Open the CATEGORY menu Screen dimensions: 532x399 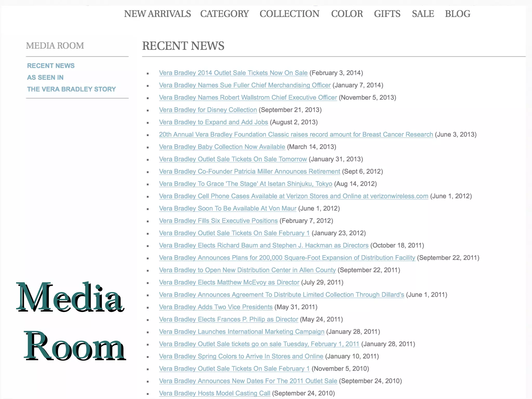(x=224, y=14)
